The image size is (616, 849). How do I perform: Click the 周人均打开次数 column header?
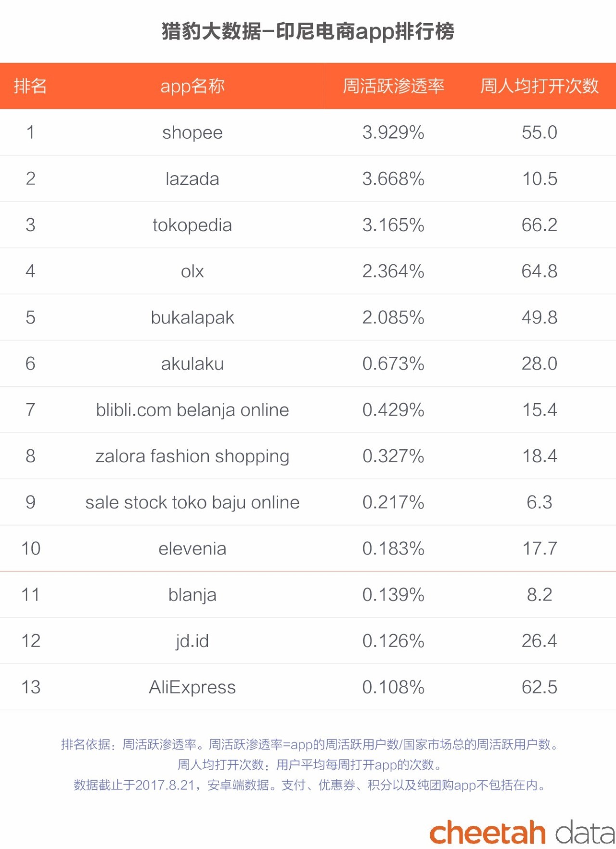click(539, 86)
